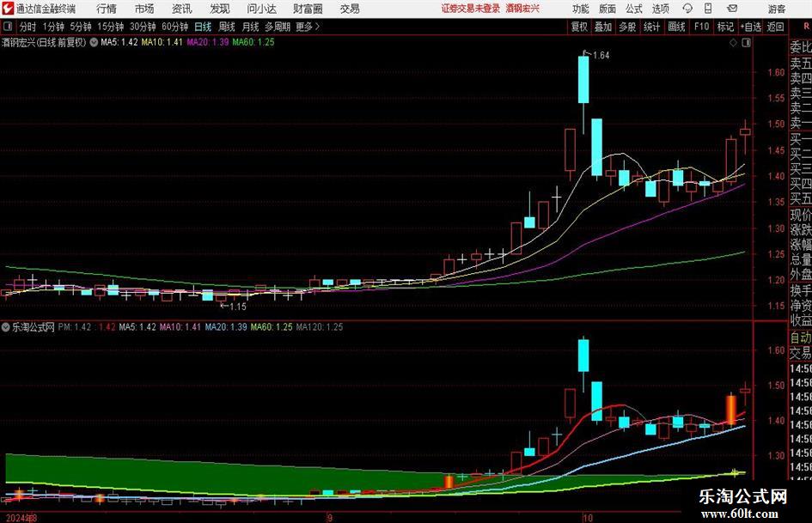Image resolution: width=812 pixels, height=523 pixels.
Task: Switch to 15分钟 period
Action: [x=110, y=27]
